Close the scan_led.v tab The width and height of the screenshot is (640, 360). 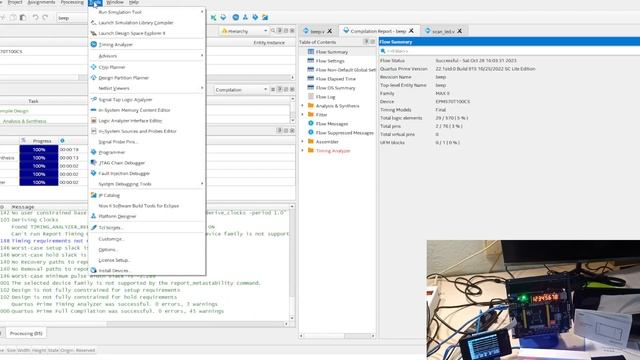(460, 31)
